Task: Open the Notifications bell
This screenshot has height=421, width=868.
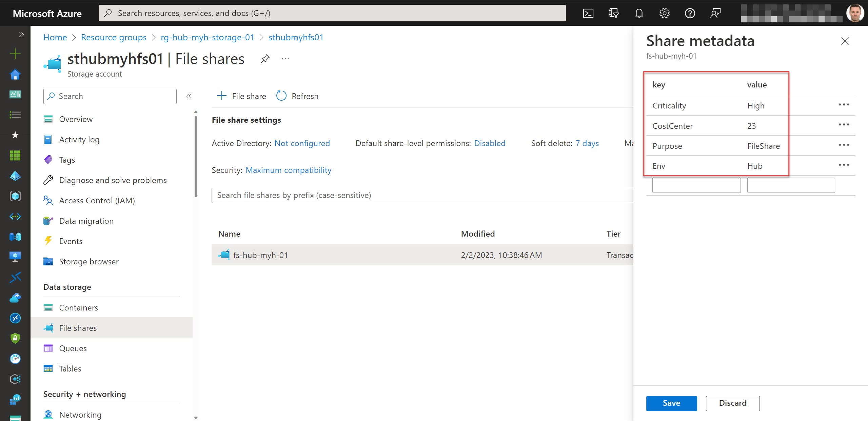Action: (x=639, y=13)
